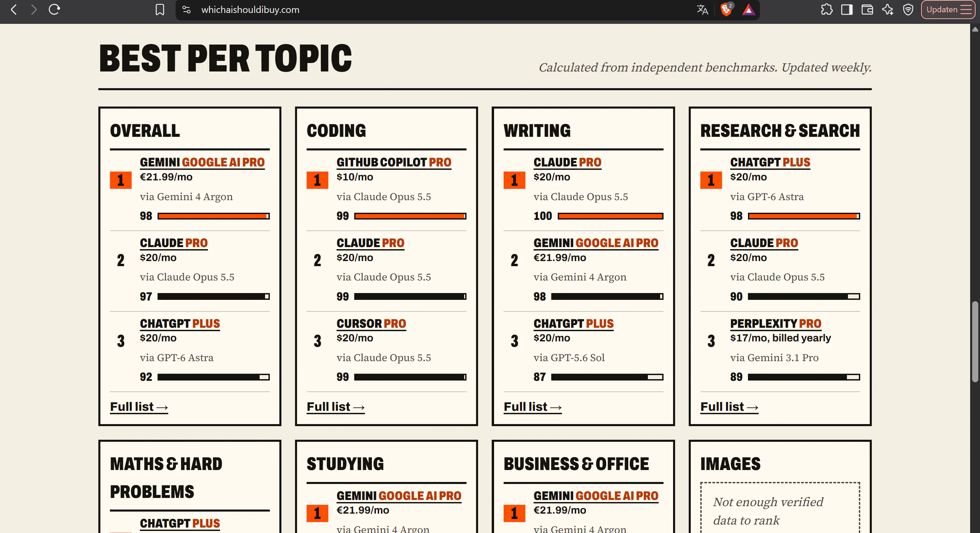Open the Coding card Full list link
Viewport: 980px width, 533px height.
336,407
